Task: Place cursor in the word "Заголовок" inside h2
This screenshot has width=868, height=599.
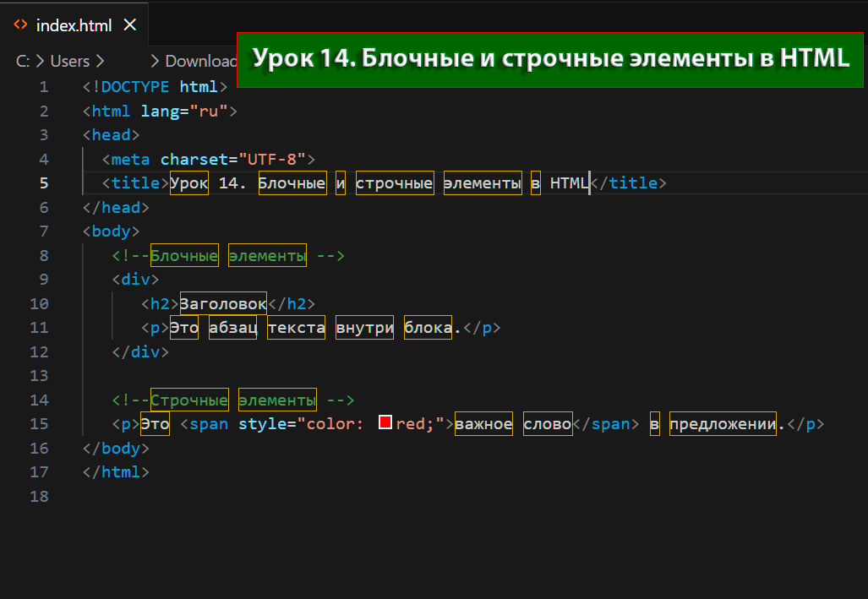Action: click(x=223, y=303)
